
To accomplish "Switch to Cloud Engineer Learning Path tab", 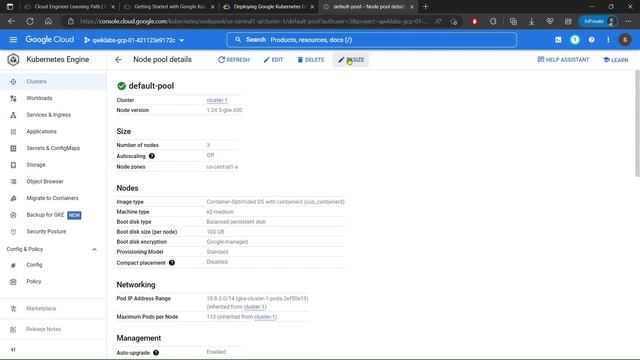I will point(69,7).
